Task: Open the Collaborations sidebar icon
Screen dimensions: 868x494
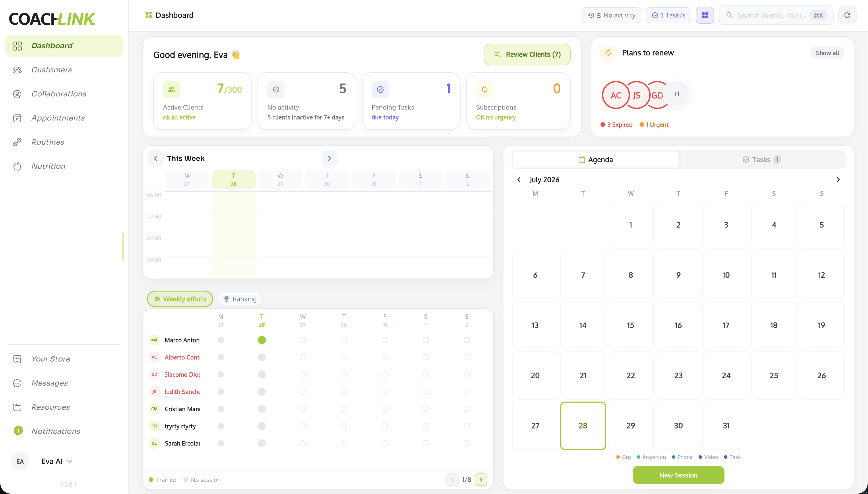Action: (x=17, y=94)
